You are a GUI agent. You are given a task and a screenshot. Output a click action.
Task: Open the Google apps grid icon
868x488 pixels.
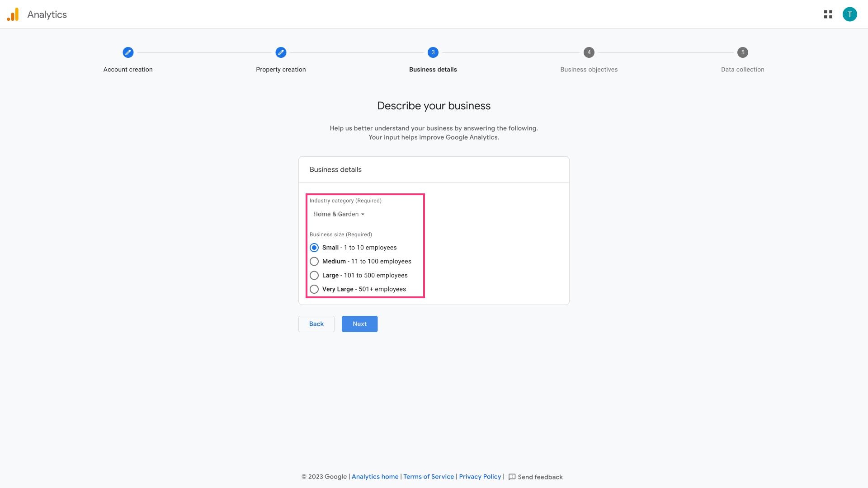pos(828,14)
